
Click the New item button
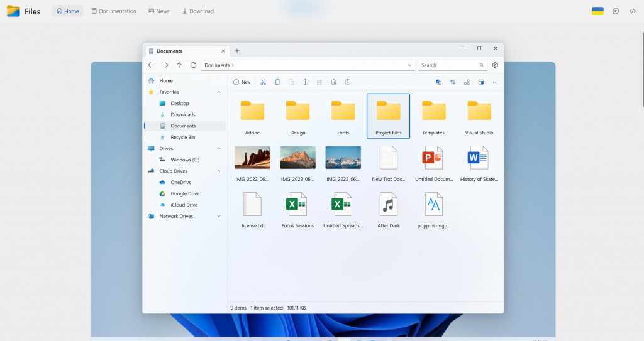(x=241, y=82)
